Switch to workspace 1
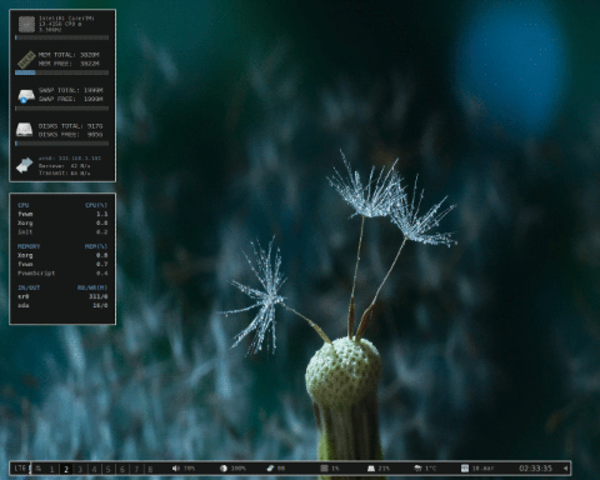600x480 pixels. (52, 469)
